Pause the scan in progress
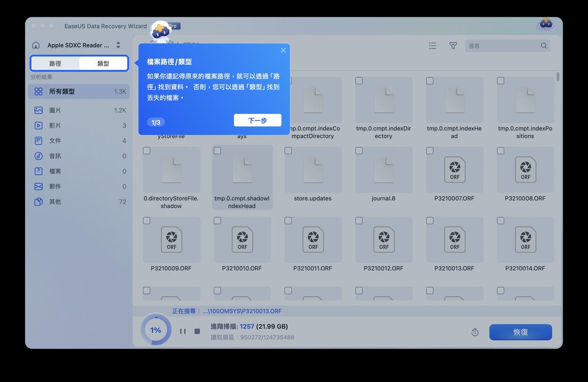This screenshot has height=382, width=588. point(183,331)
